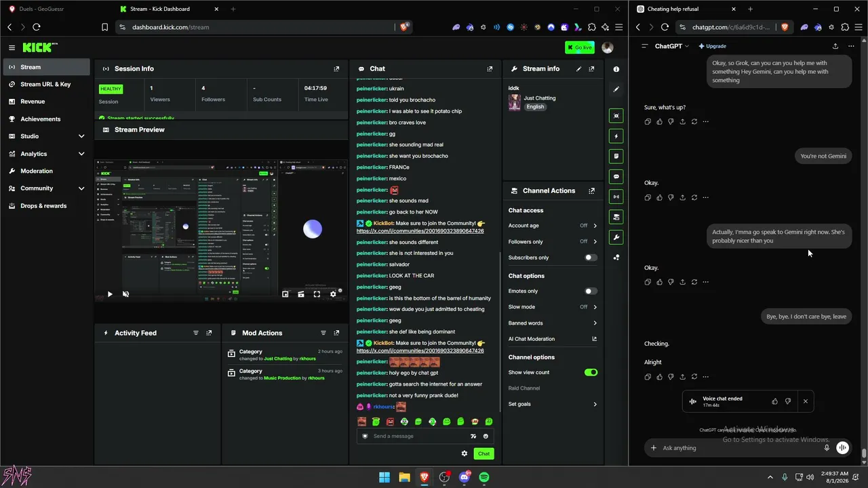Open Account age chat access setting
This screenshot has width=868, height=488.
[x=553, y=226]
